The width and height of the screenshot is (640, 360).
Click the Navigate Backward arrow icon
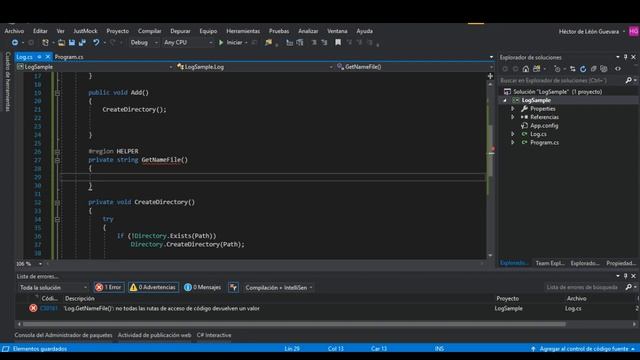(15, 42)
